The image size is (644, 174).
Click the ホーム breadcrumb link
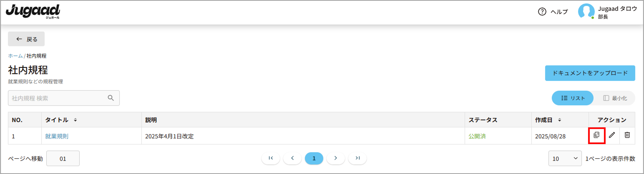pos(15,56)
